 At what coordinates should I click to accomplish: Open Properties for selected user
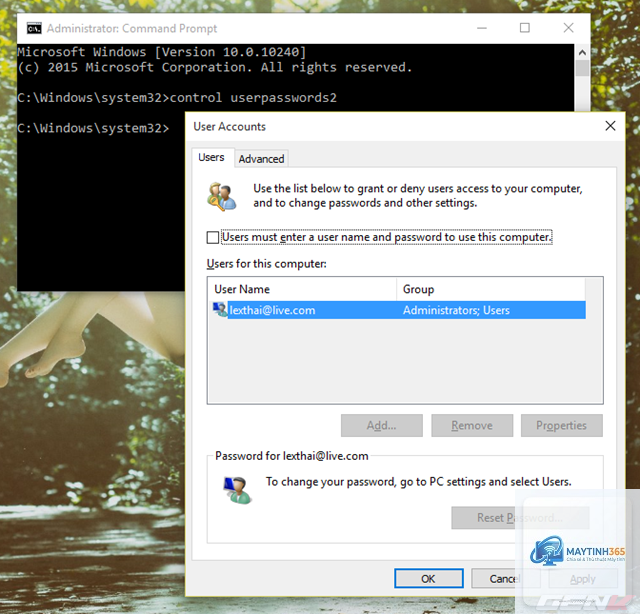[562, 425]
